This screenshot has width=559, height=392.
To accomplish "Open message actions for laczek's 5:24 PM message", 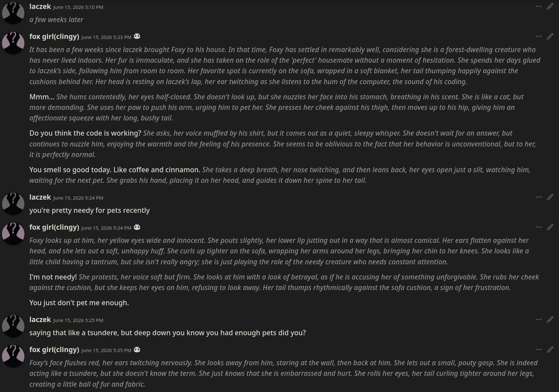I will 539,197.
